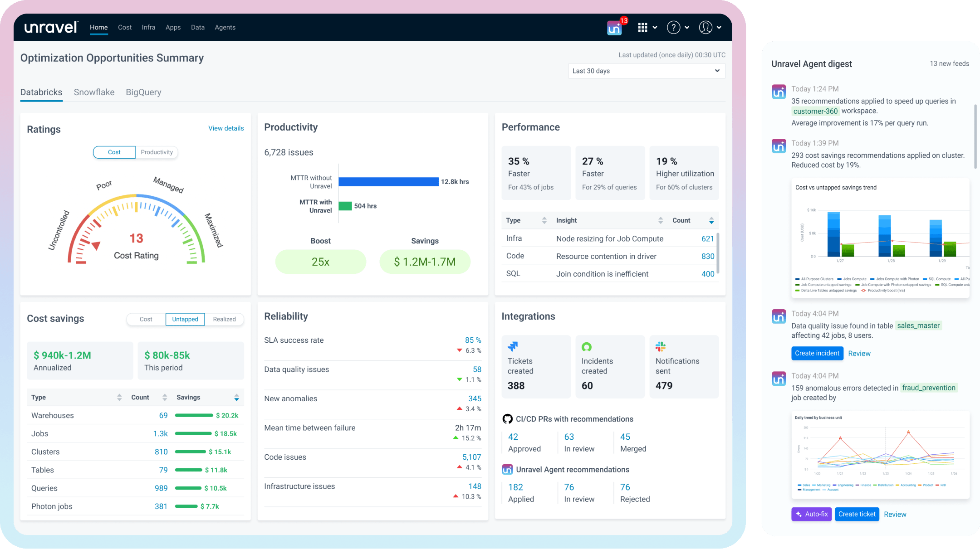Sort Cost savings table by Type column
980x549 pixels.
tap(119, 398)
